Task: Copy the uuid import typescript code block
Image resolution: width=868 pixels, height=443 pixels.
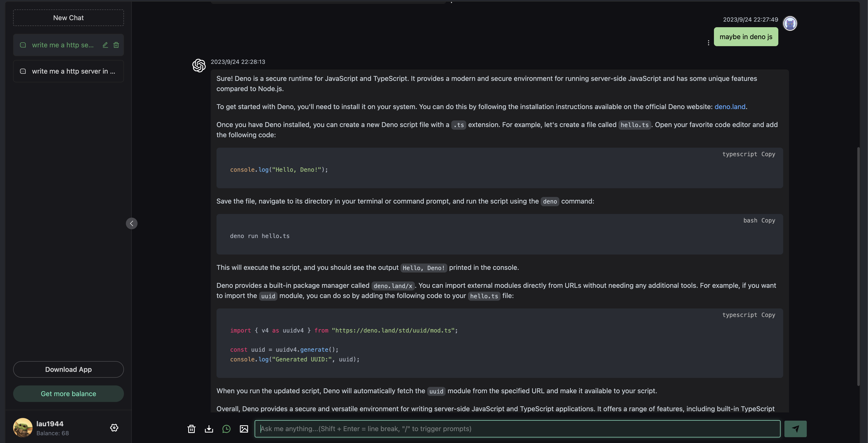Action: tap(768, 315)
